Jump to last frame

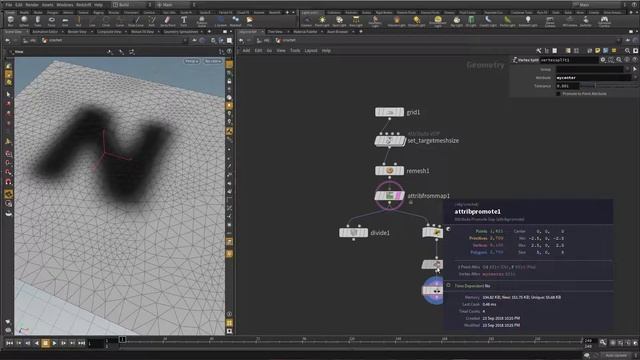[81, 343]
